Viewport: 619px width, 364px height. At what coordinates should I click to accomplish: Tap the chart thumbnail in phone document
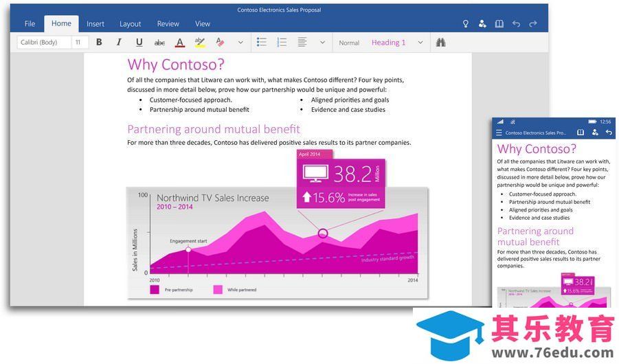click(x=552, y=291)
